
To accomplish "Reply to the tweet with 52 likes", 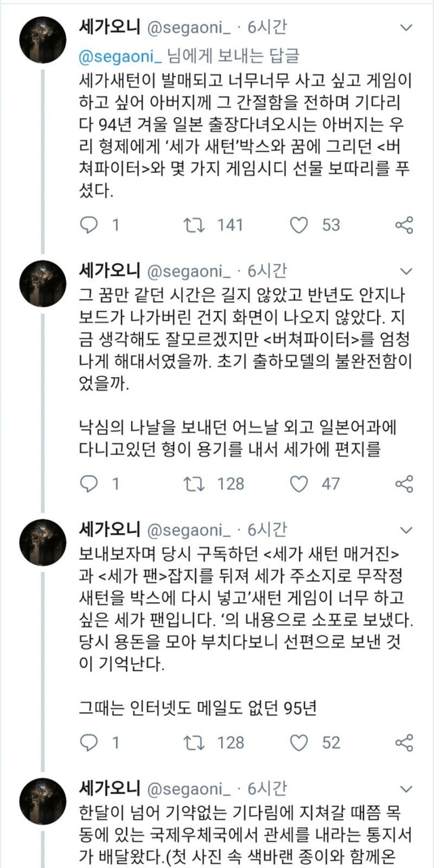I will pyautogui.click(x=90, y=743).
